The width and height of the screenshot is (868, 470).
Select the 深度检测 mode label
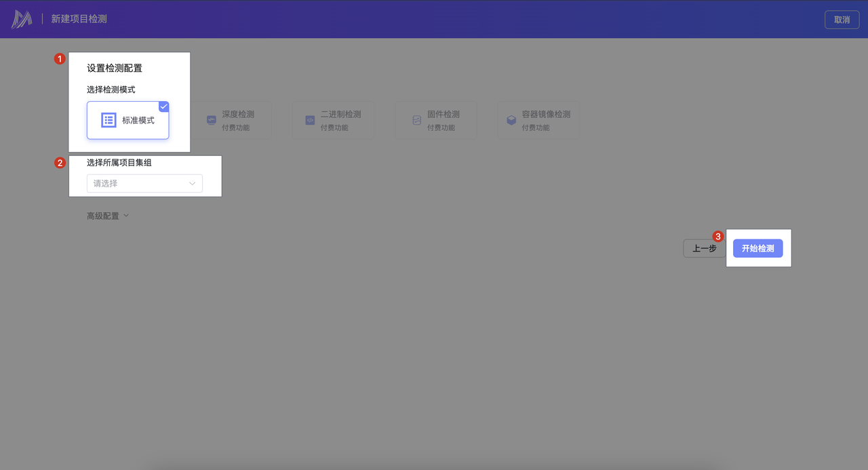238,115
